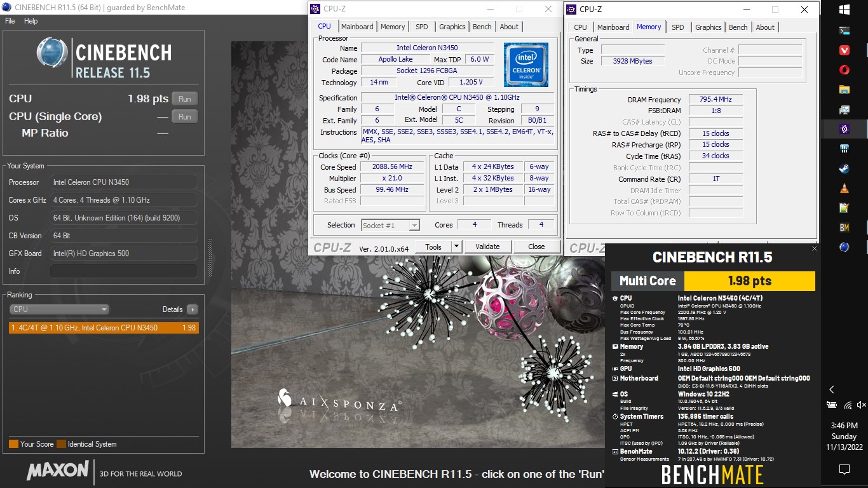Click the Max TDP value 6.0 W
Viewport: 868px width, 488px height.
coord(480,59)
